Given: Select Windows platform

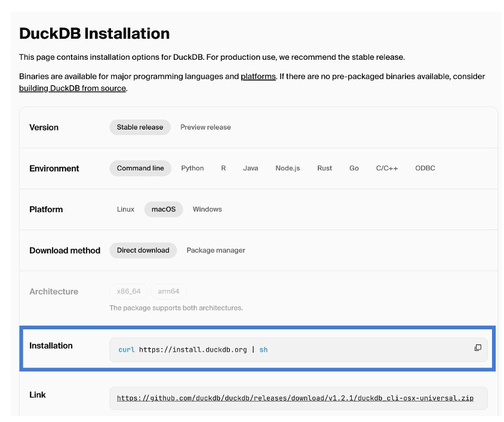Looking at the screenshot, I should (207, 209).
